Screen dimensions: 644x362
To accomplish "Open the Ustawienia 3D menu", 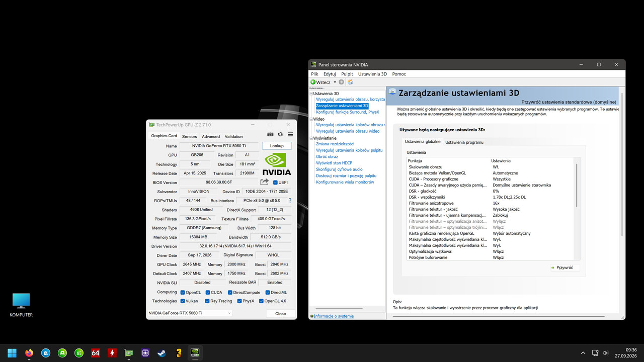I will coord(372,74).
